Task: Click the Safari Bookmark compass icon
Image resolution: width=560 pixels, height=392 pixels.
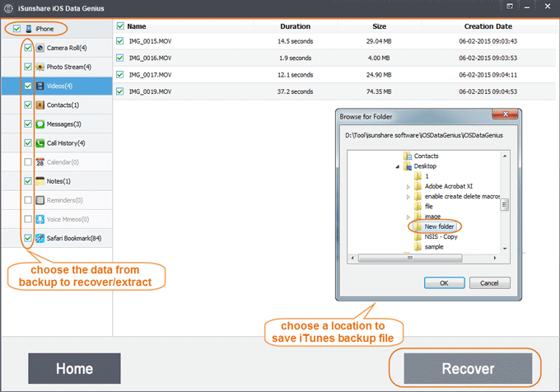Action: click(40, 238)
